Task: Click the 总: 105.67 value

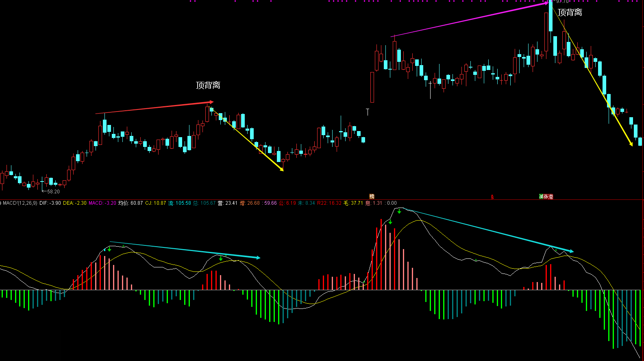Action: [x=205, y=203]
